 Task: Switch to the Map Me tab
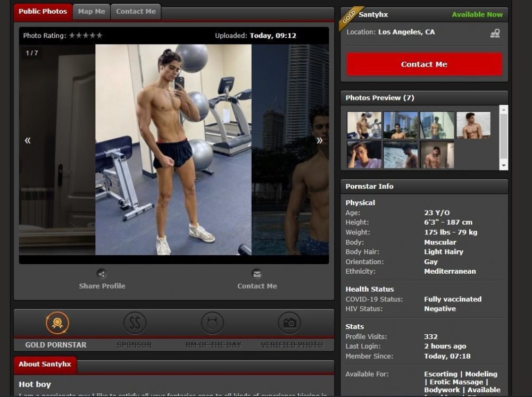(92, 12)
